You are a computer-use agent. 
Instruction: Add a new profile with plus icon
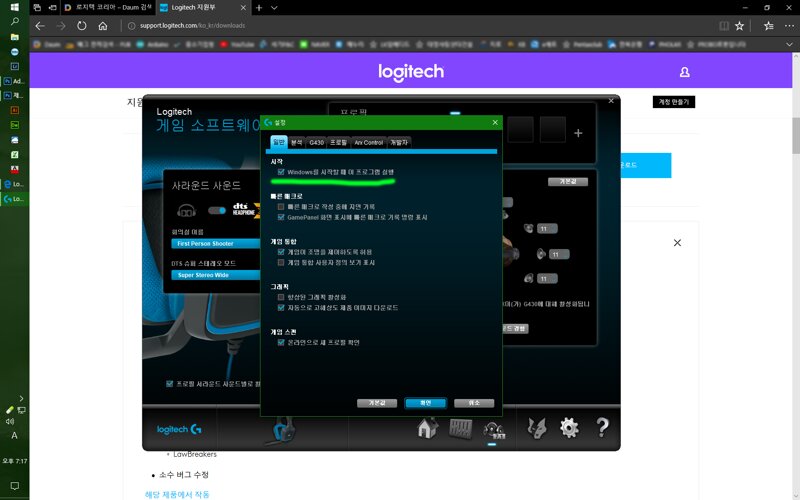pyautogui.click(x=578, y=133)
